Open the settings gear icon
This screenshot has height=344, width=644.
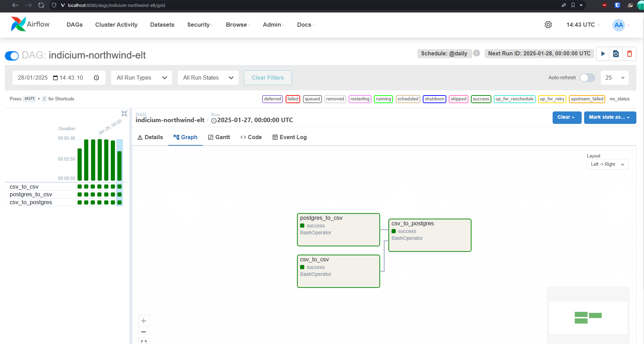tap(548, 25)
